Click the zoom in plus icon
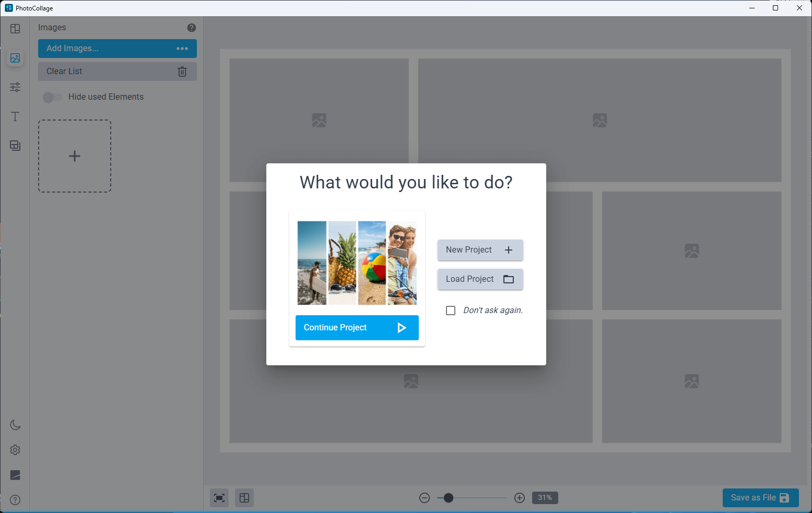 tap(520, 498)
